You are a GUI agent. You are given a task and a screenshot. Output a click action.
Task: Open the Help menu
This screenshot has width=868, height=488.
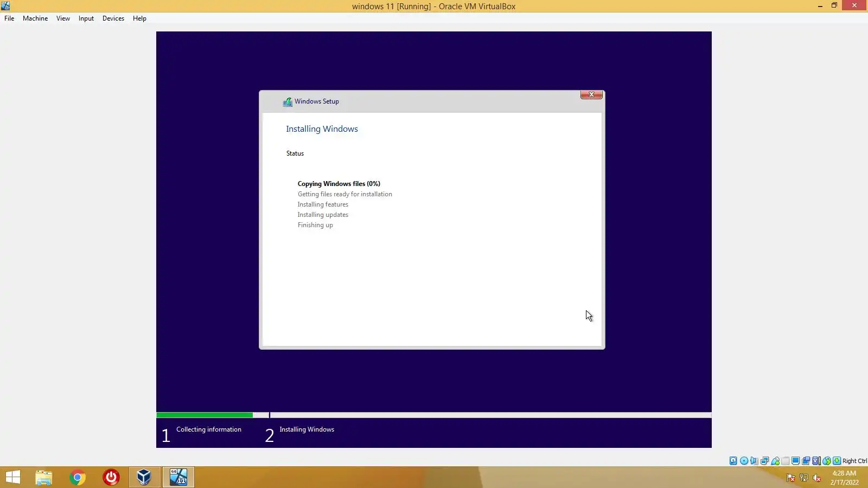coord(139,18)
